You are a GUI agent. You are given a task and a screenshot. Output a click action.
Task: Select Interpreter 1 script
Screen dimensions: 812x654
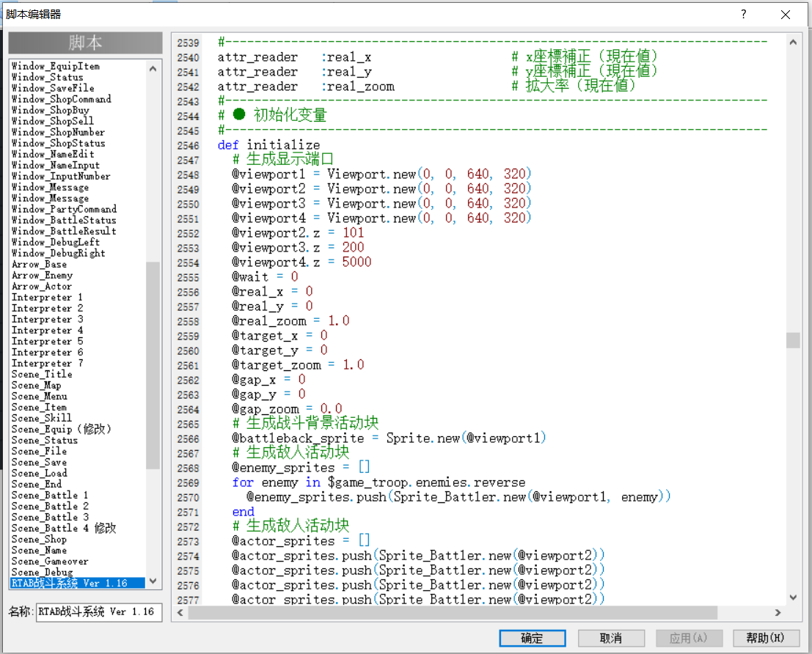(x=47, y=297)
